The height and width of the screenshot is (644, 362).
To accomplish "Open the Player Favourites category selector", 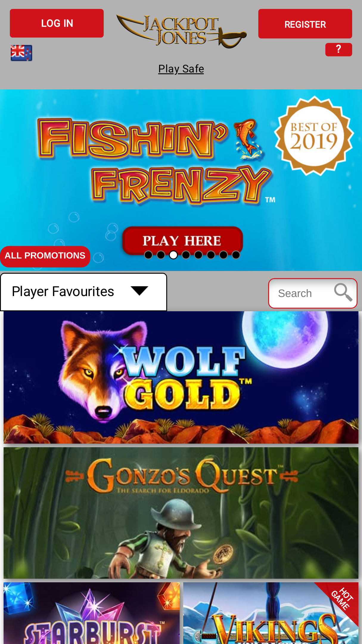I will (83, 292).
